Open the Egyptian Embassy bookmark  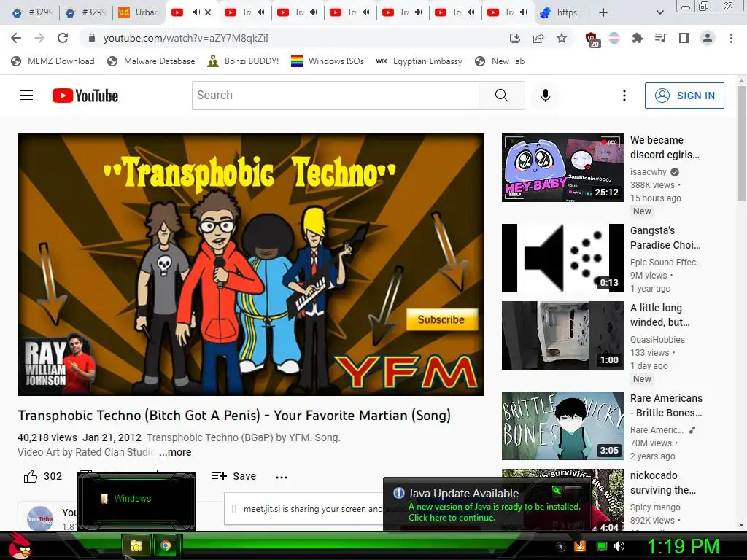point(419,61)
